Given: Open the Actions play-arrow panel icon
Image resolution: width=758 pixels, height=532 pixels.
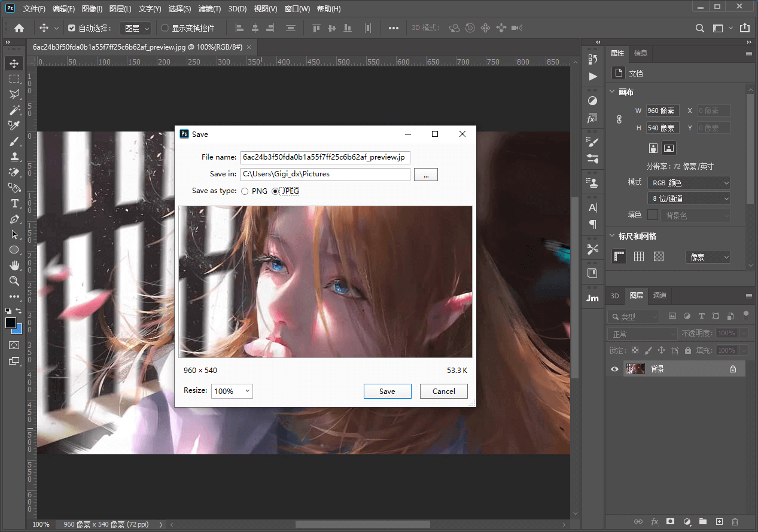Looking at the screenshot, I should pyautogui.click(x=593, y=77).
